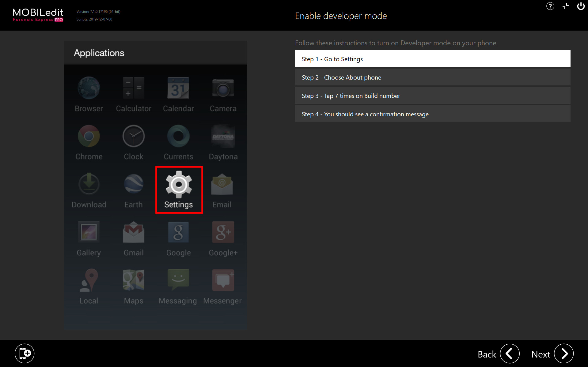Screen dimensions: 588x367
Task: Click the Applications header text
Action: pyautogui.click(x=99, y=53)
